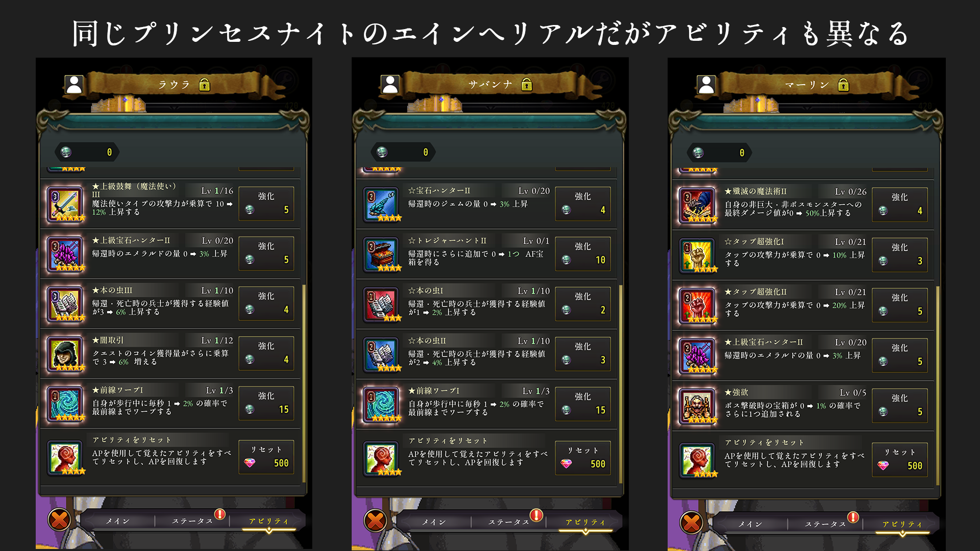The width and height of the screenshot is (980, 551).
Task: Toggle the lock icon beside マーリン
Action: point(843,85)
